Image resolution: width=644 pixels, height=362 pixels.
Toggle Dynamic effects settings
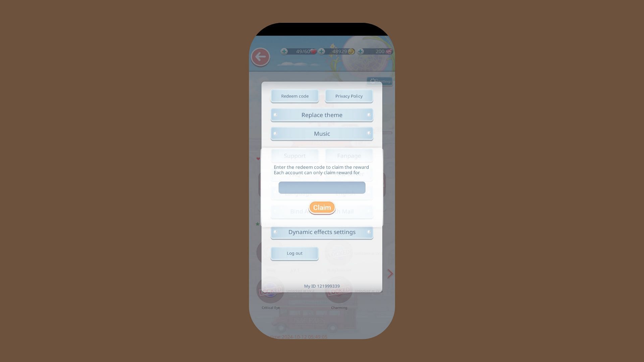tap(322, 232)
